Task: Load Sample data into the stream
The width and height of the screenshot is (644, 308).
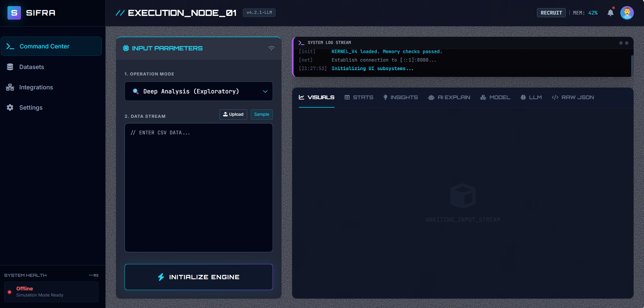Action: pyautogui.click(x=261, y=114)
